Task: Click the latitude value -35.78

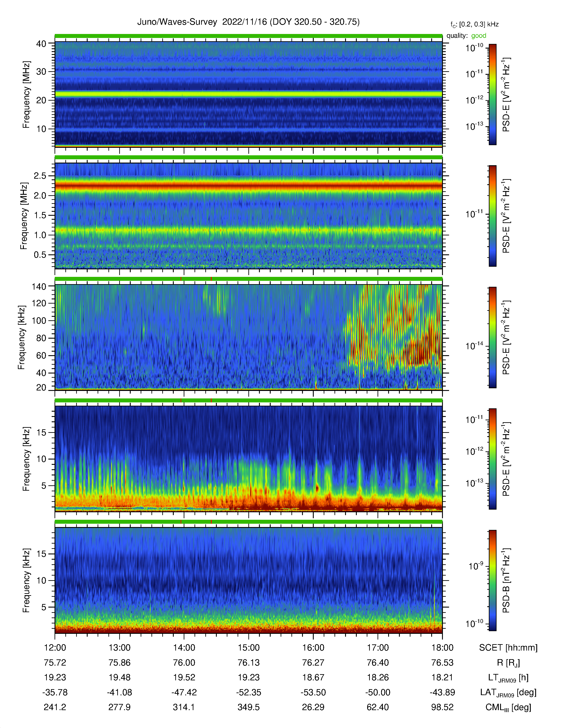Action: click(x=55, y=692)
